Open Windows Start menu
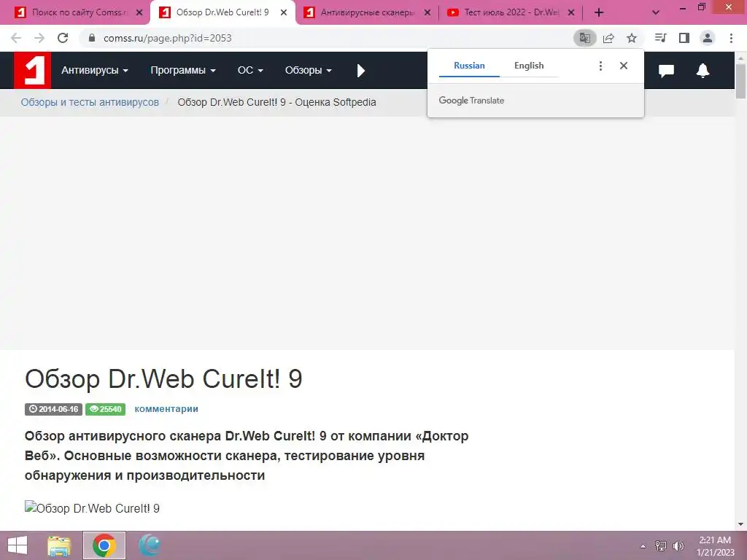 [18, 545]
